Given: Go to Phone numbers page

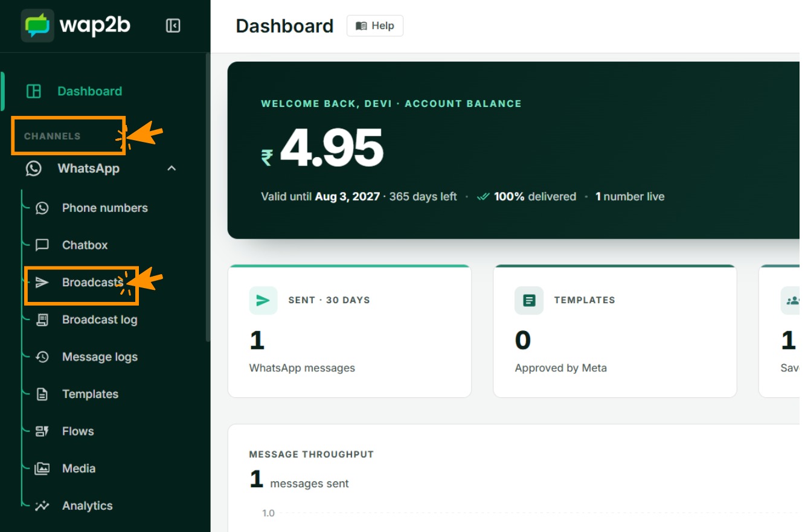Looking at the screenshot, I should 104,208.
